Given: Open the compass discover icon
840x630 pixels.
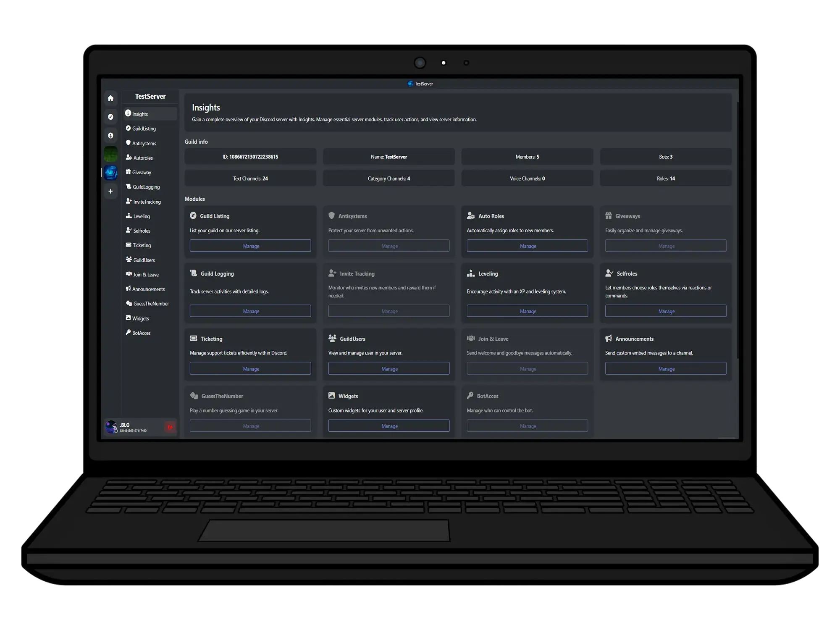Looking at the screenshot, I should [x=110, y=117].
